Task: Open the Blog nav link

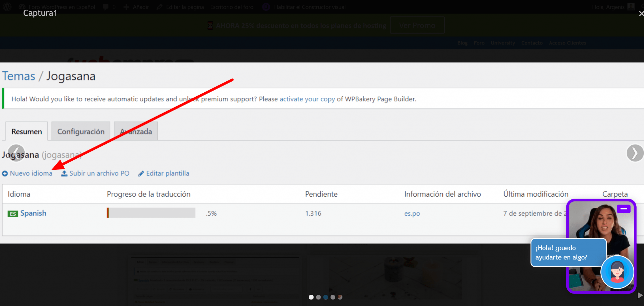Action: (462, 43)
